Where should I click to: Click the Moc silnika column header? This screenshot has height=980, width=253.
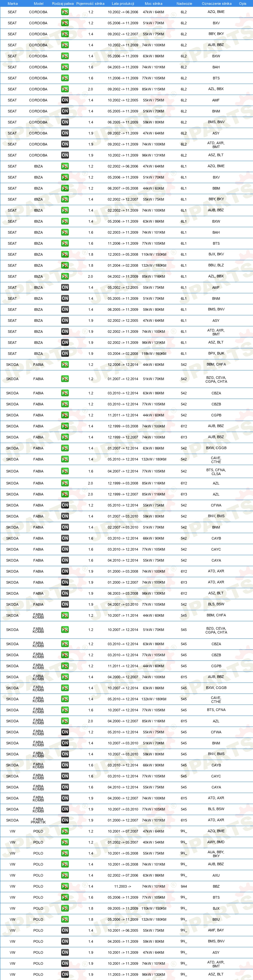[x=153, y=4]
